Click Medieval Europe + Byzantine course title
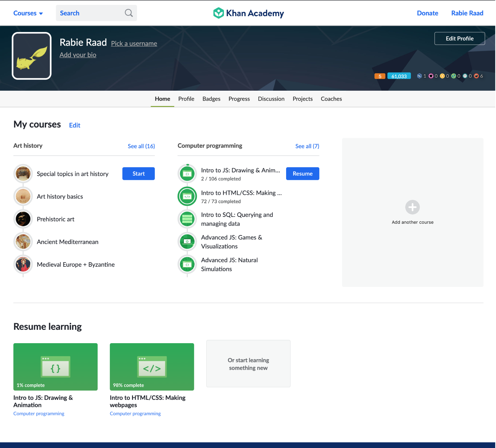496x448 pixels. [x=76, y=265]
